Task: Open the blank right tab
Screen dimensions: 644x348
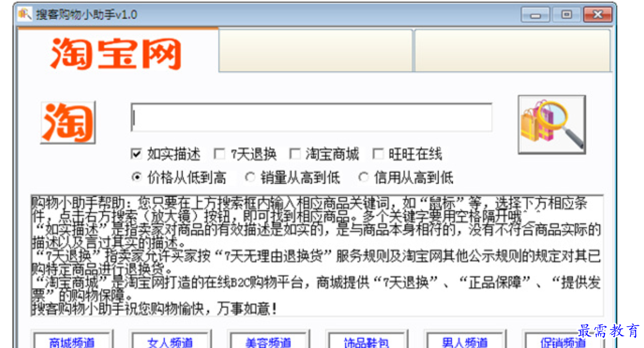Action: click(x=513, y=50)
